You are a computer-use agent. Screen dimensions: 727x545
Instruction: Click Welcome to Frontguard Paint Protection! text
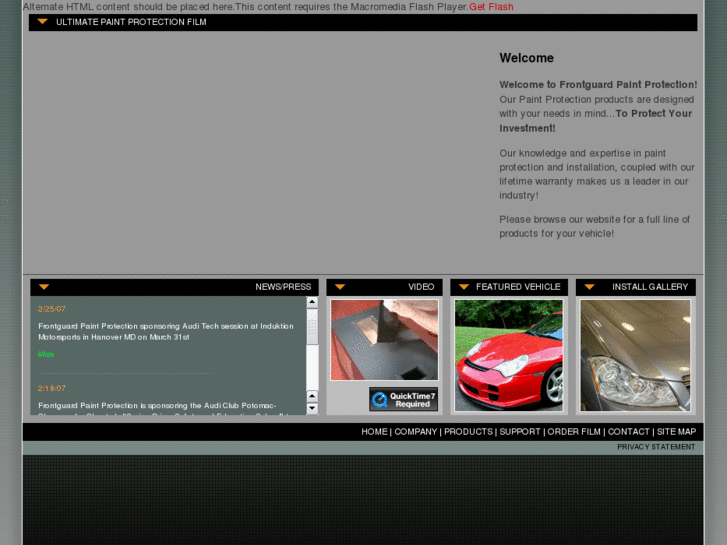598,85
